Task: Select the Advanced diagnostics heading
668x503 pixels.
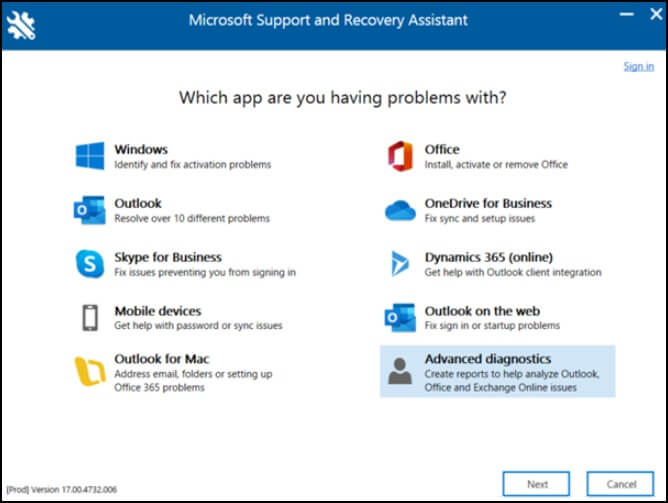Action: coord(488,359)
